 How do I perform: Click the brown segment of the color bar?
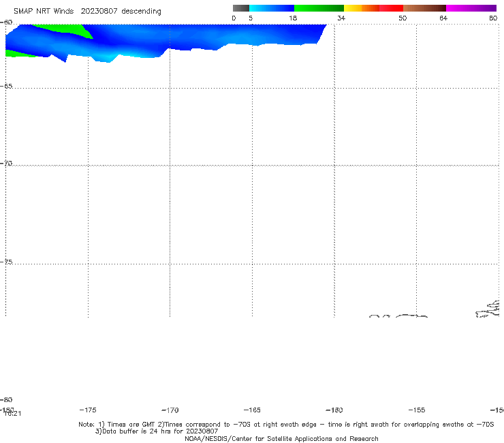click(x=424, y=8)
